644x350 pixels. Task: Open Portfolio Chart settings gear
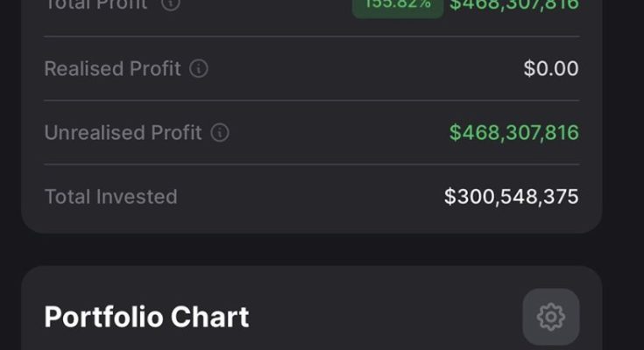click(x=550, y=317)
